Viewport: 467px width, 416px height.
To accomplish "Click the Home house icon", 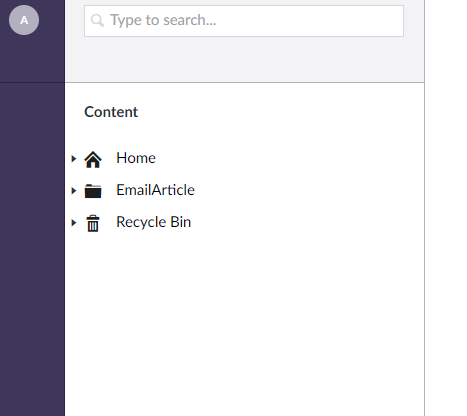I will click(93, 159).
